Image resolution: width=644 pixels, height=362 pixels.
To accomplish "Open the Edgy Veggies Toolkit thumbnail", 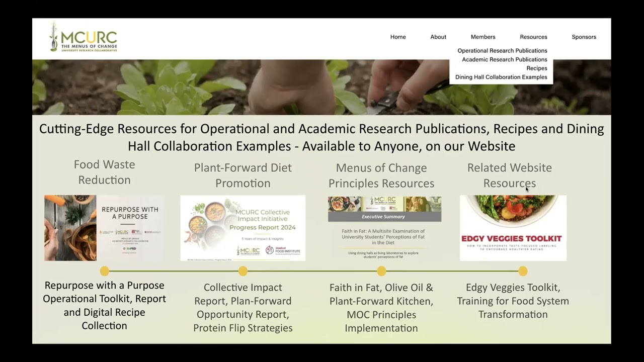I will (x=513, y=228).
